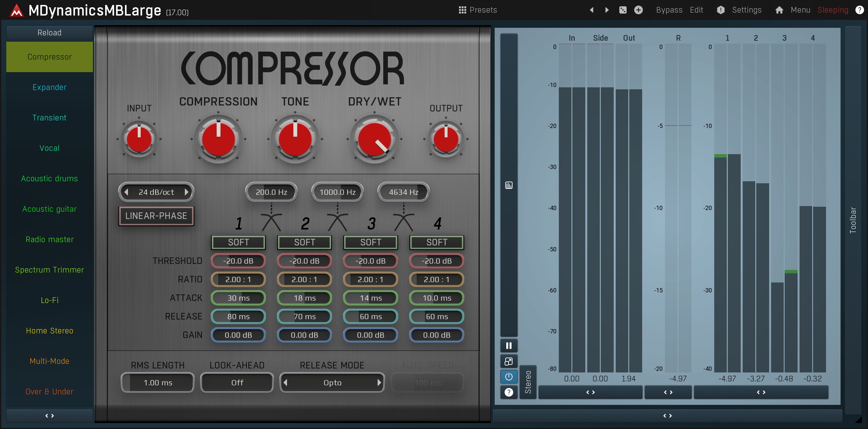This screenshot has width=868, height=429.
Task: Click the plus icon to save new preset
Action: [639, 10]
